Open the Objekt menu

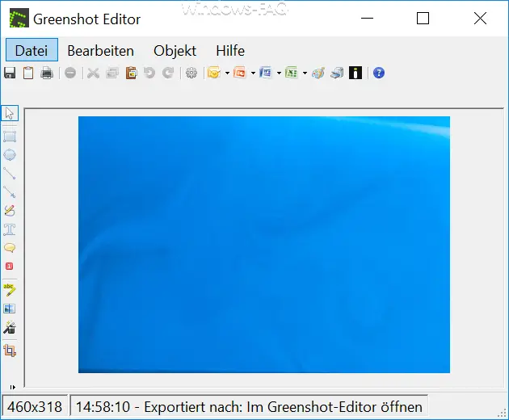click(x=175, y=51)
